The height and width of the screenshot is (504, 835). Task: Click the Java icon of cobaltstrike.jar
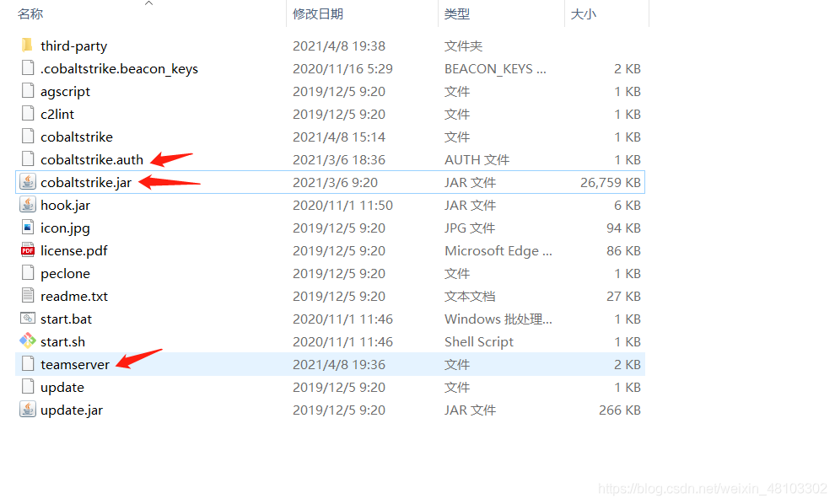(28, 182)
